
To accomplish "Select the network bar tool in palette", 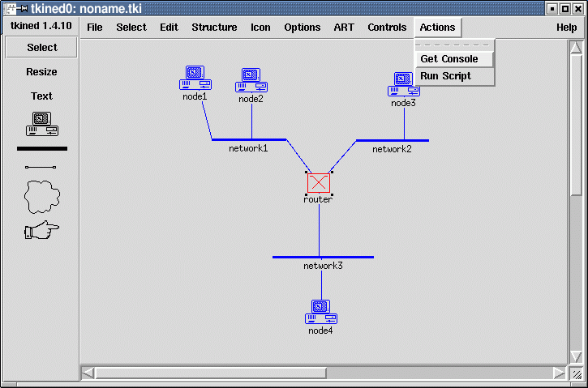I will click(x=41, y=149).
